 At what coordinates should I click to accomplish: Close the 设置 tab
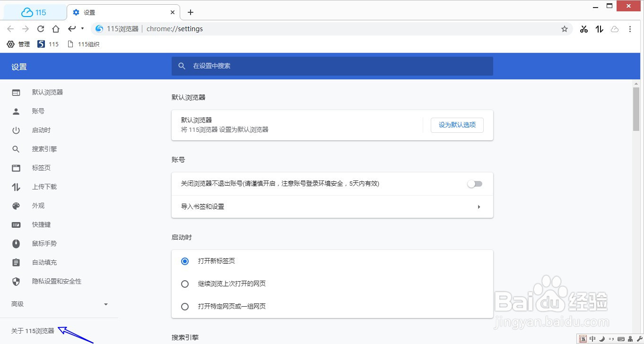(x=173, y=12)
